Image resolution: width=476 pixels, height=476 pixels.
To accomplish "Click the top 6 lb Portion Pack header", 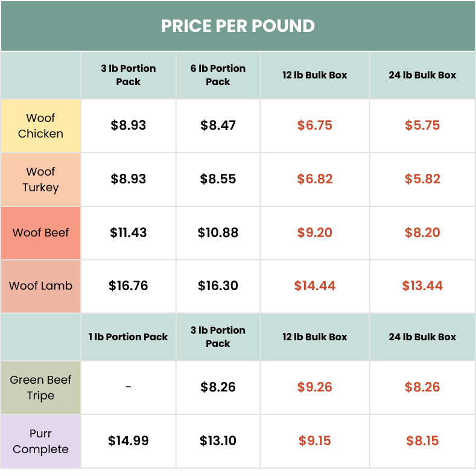I will pos(218,75).
